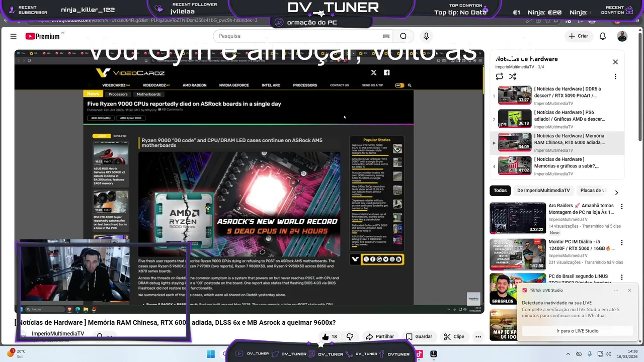Image resolution: width=644 pixels, height=362 pixels.
Task: Click the main video player area
Action: point(249,181)
